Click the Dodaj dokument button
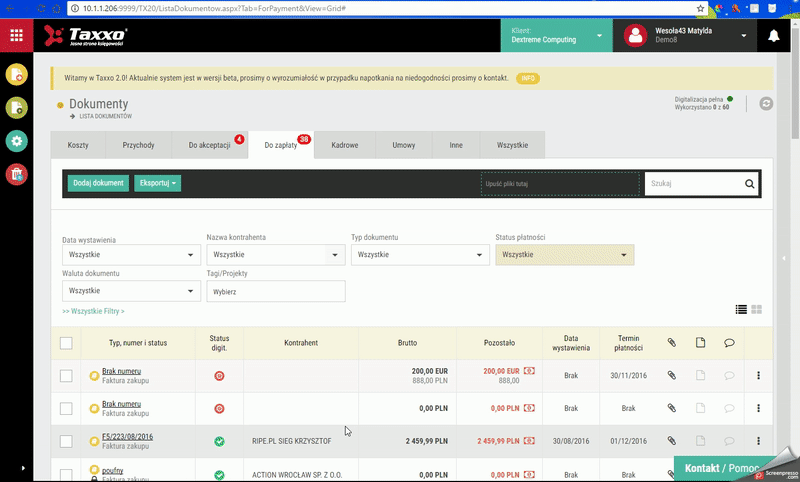The image size is (800, 482). click(x=98, y=183)
